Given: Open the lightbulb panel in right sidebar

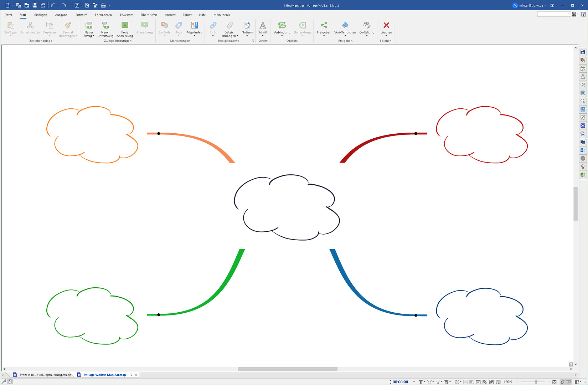Looking at the screenshot, I should click(x=583, y=166).
